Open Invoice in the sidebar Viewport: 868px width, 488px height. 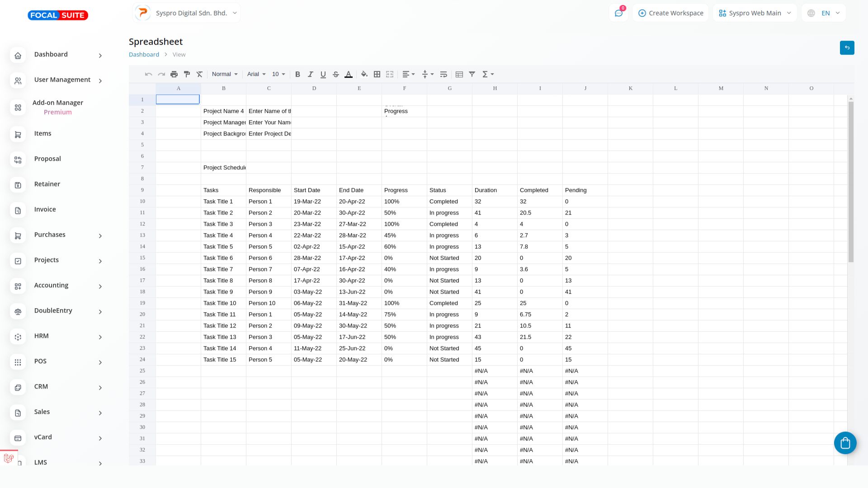[x=45, y=210]
